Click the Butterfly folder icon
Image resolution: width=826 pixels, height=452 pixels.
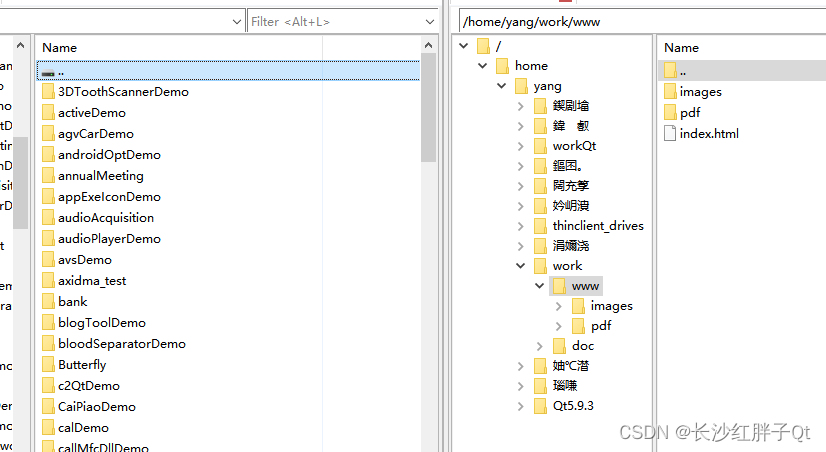[48, 365]
